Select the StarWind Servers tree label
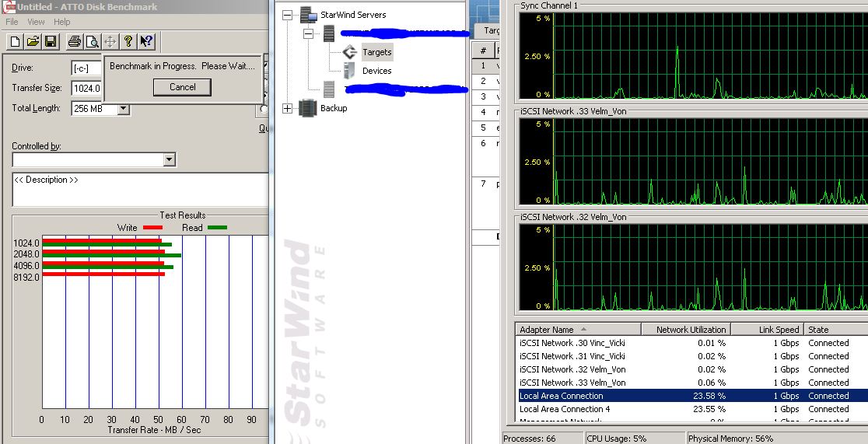This screenshot has width=868, height=444. click(x=353, y=15)
